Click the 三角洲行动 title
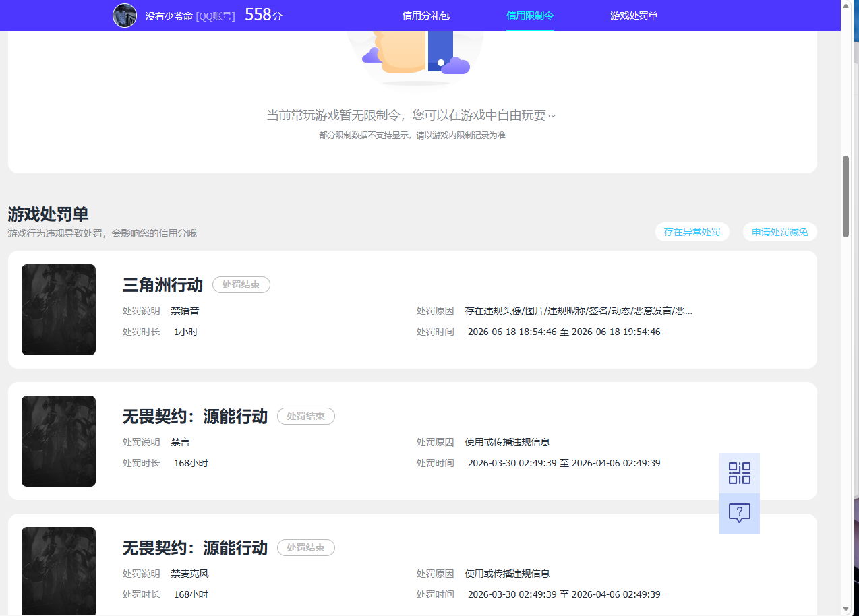 pyautogui.click(x=162, y=285)
